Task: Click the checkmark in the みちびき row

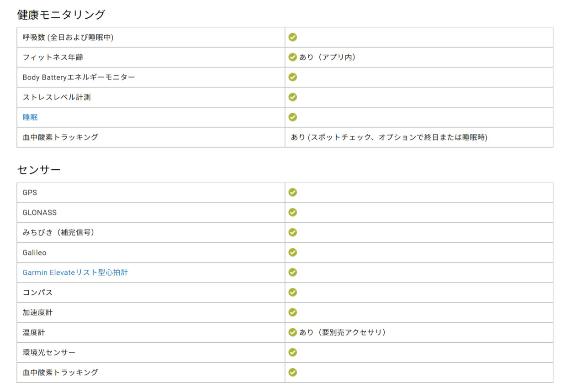Action: (x=293, y=232)
